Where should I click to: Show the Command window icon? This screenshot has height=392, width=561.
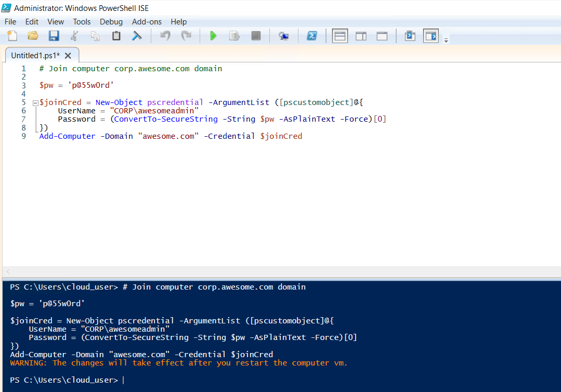[x=410, y=36]
